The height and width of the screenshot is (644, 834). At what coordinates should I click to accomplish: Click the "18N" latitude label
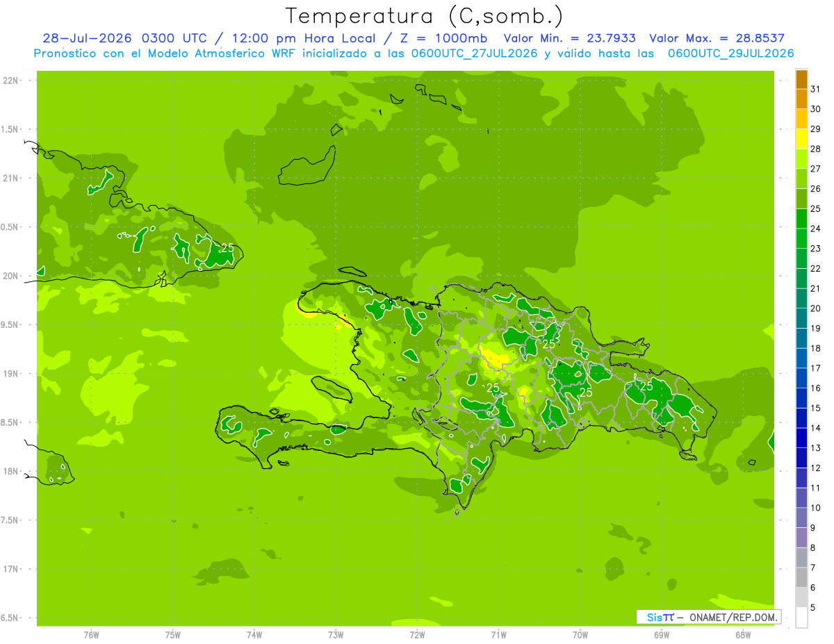pos(12,471)
